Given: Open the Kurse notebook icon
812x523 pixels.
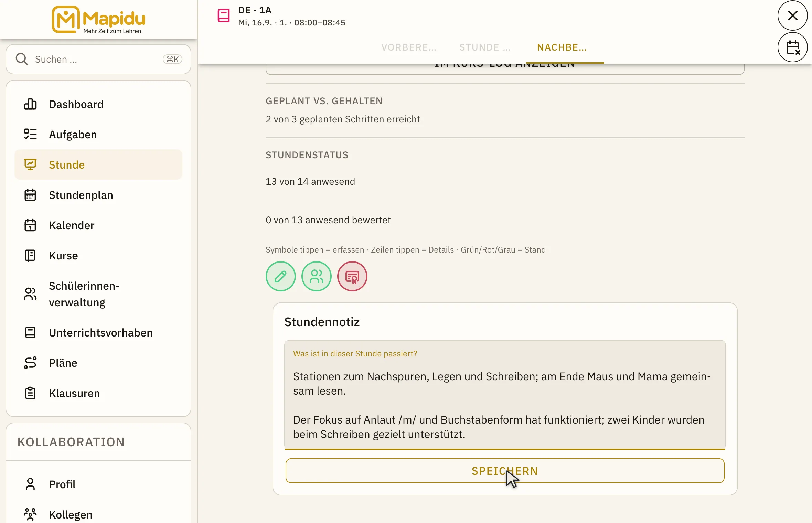Looking at the screenshot, I should coord(30,255).
